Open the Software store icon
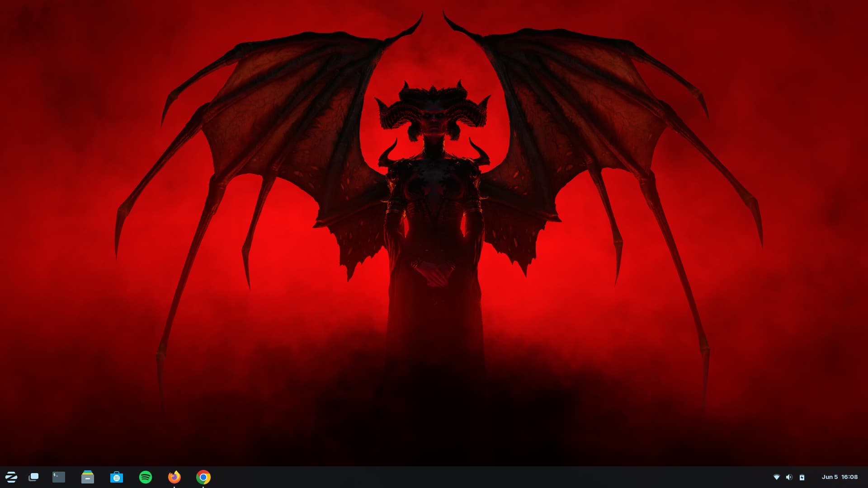The height and width of the screenshot is (488, 868). 117,477
